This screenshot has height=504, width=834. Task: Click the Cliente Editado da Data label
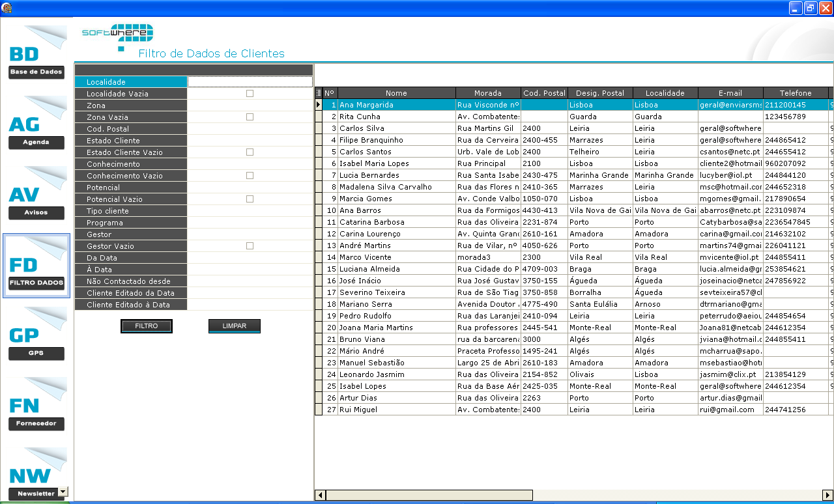130,293
